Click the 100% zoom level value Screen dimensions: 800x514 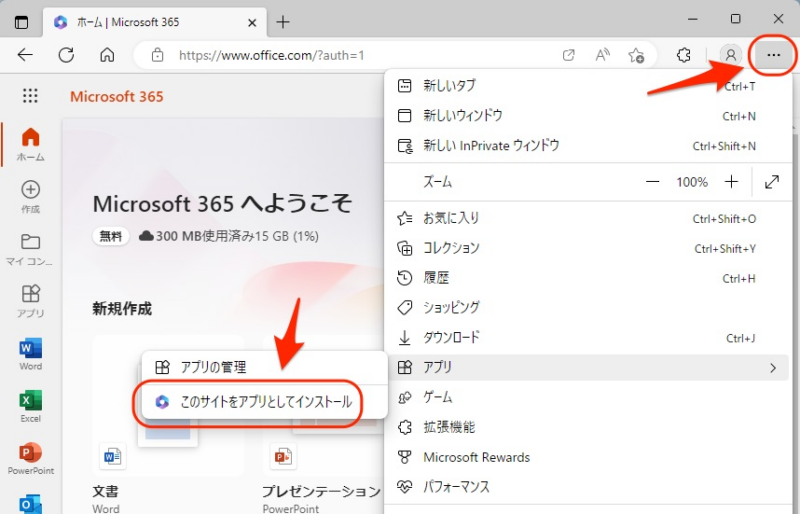[x=692, y=182]
